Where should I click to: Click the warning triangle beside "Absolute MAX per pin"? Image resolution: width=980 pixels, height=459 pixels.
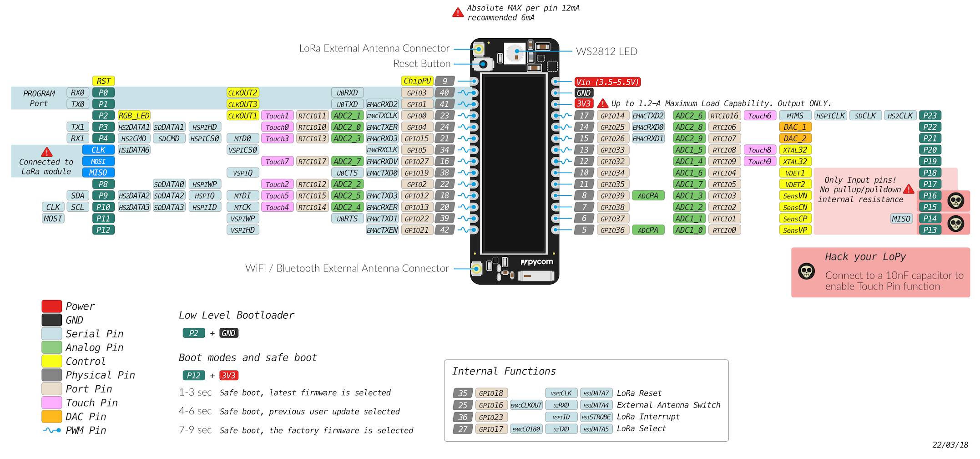tap(458, 13)
